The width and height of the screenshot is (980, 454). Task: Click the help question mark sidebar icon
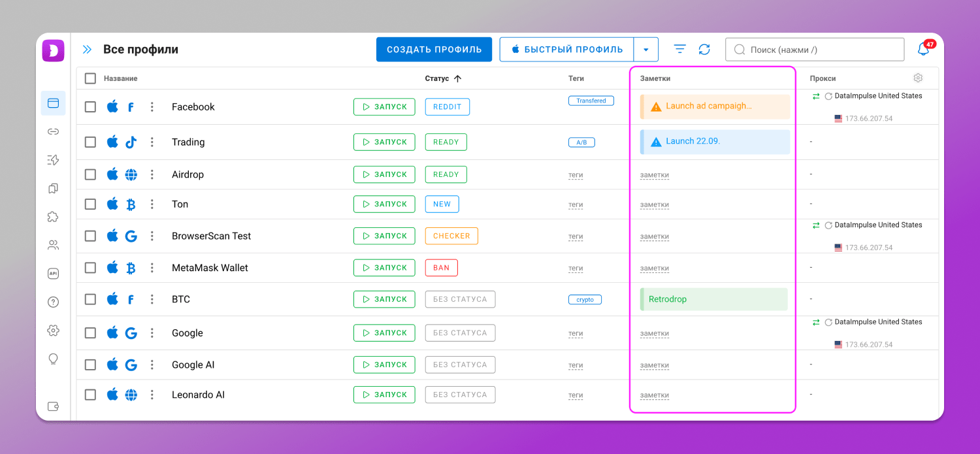(54, 302)
